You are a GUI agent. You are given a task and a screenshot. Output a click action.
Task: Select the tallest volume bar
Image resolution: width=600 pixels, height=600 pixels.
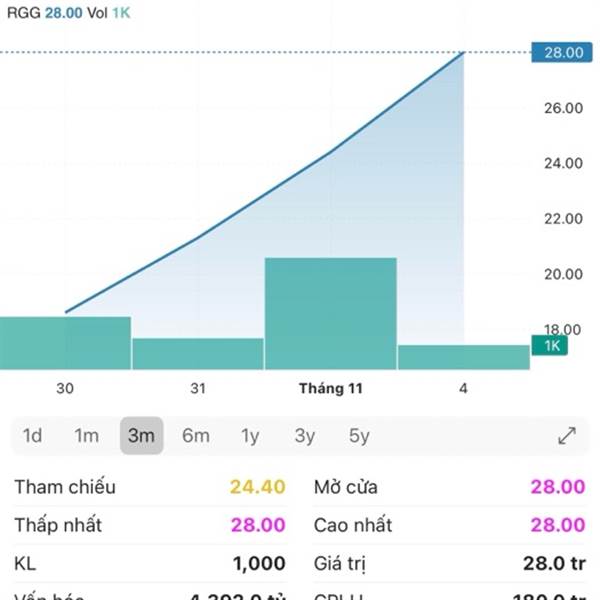tap(330, 314)
